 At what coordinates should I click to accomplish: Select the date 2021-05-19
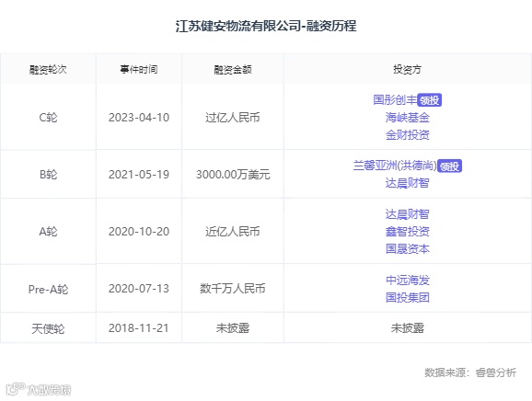pyautogui.click(x=139, y=175)
